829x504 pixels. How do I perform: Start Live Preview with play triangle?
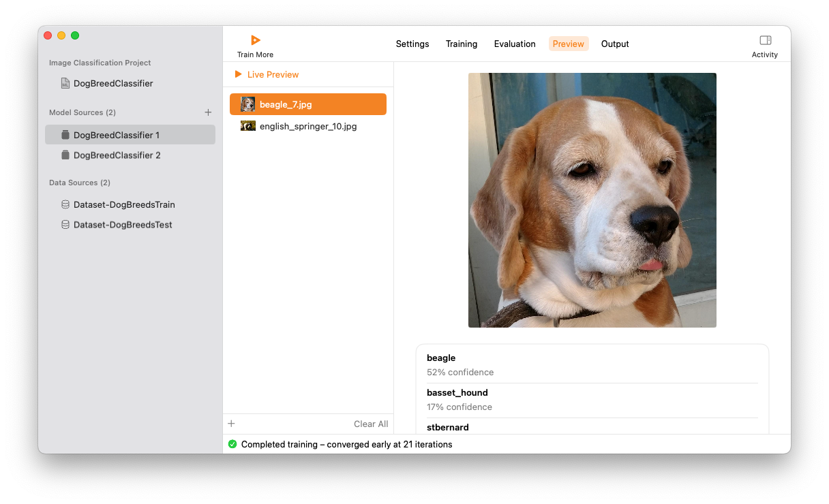(238, 74)
